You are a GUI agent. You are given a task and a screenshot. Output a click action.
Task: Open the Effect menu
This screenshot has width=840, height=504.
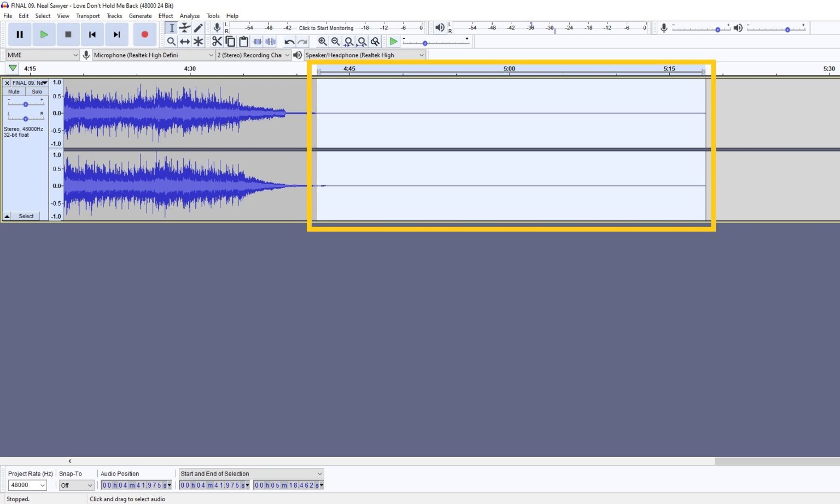(x=165, y=15)
